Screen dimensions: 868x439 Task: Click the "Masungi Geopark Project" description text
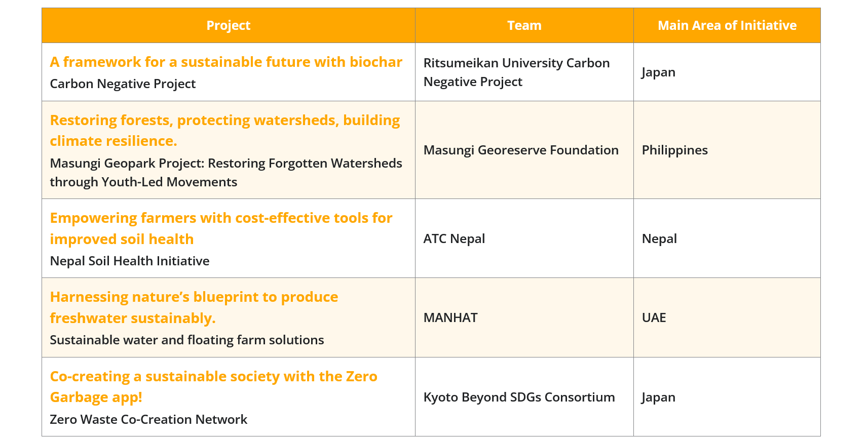[x=225, y=164]
